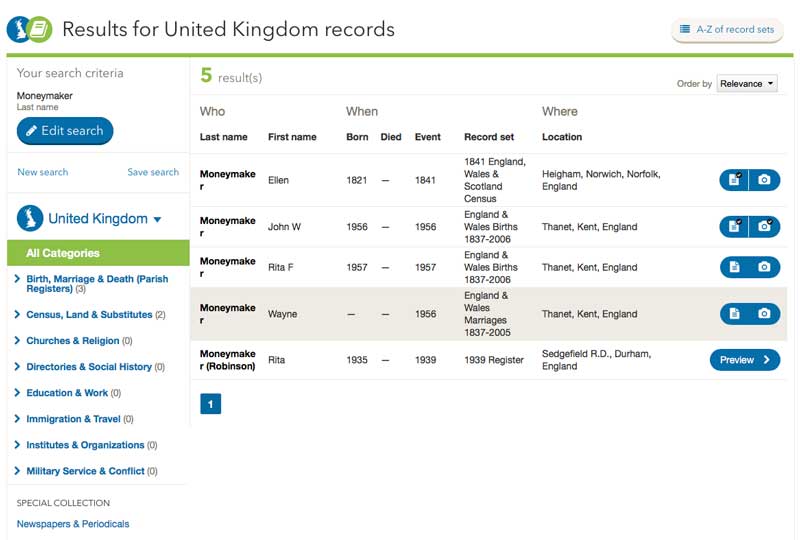View image camera icon for Ellen's record
The width and height of the screenshot is (800, 540).
(x=765, y=180)
